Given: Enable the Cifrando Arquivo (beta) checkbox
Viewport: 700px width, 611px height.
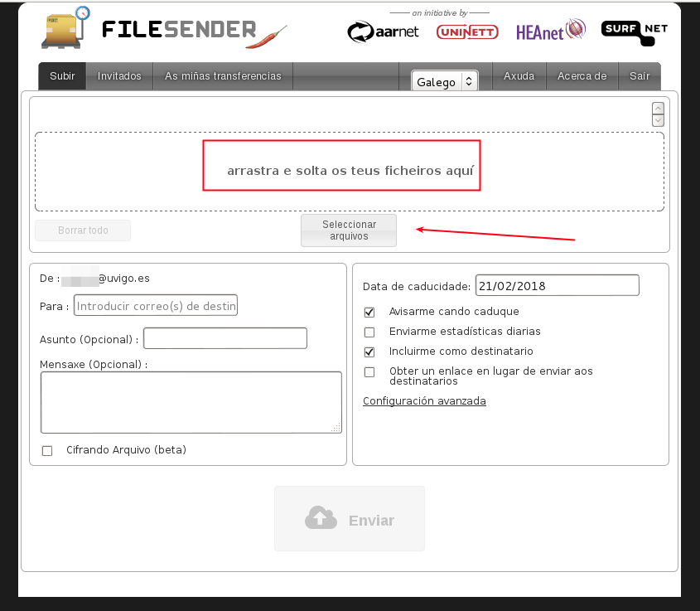Looking at the screenshot, I should pos(47,451).
